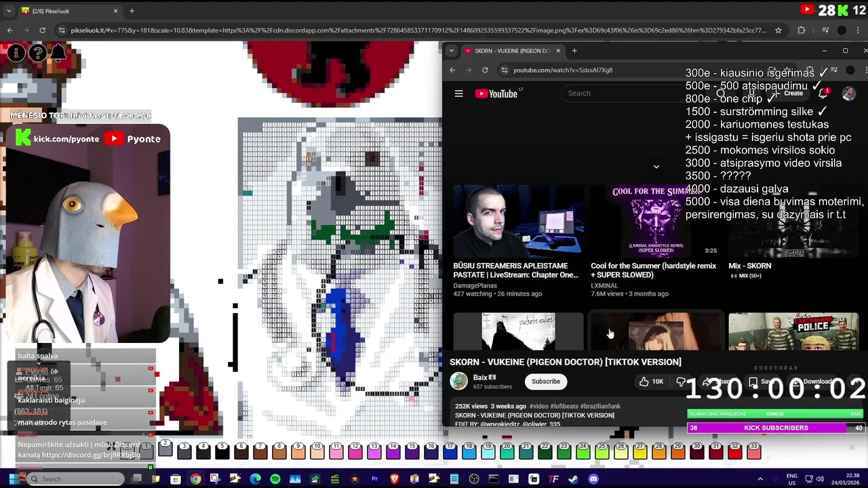Open Spotify from the taskbar
Viewport: 868px width, 488px height.
[275, 479]
